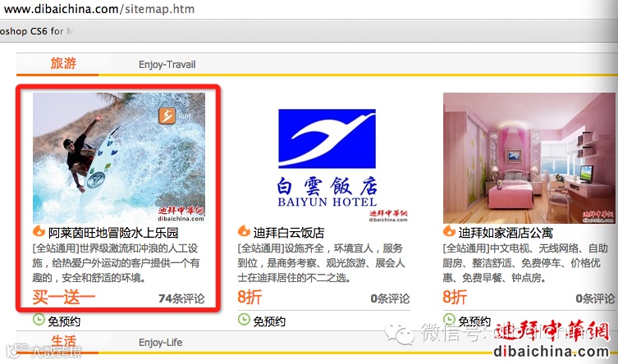This screenshot has width=618, height=364.
Task: Click the 买一送一 offer text
Action: [x=64, y=298]
